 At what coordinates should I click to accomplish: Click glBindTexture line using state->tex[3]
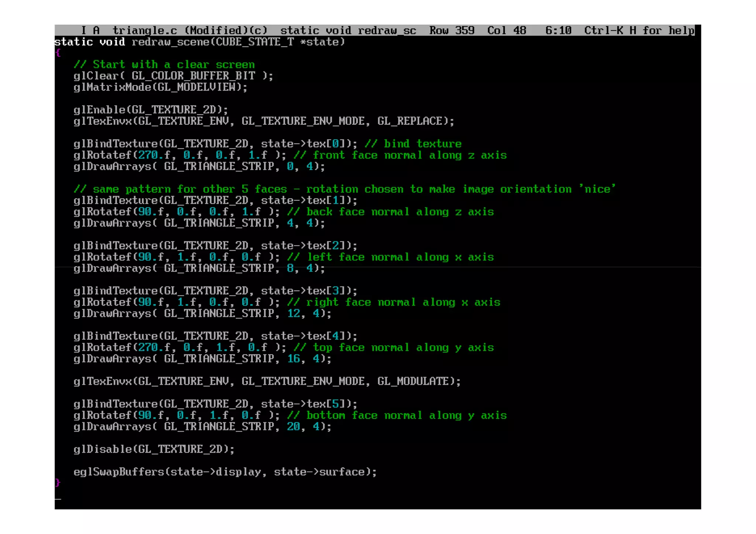216,291
